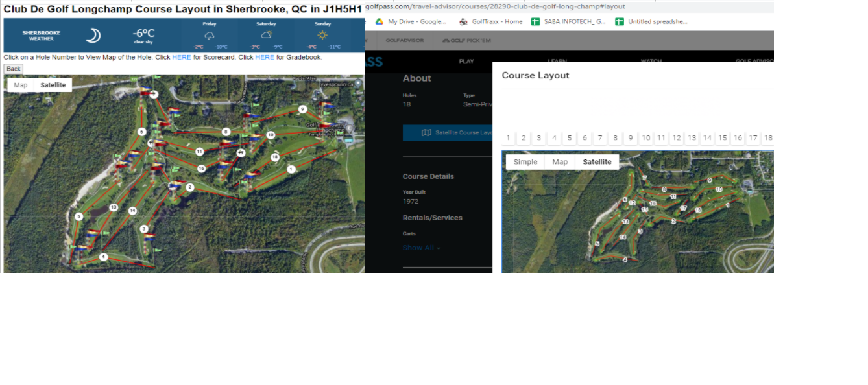The height and width of the screenshot is (385, 868).
Task: Click hole 9 label on Course Layout satellite map
Action: 709,180
